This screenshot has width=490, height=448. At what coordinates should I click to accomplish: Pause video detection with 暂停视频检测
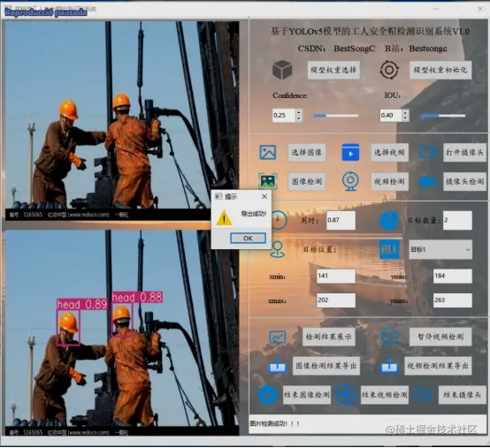click(440, 337)
